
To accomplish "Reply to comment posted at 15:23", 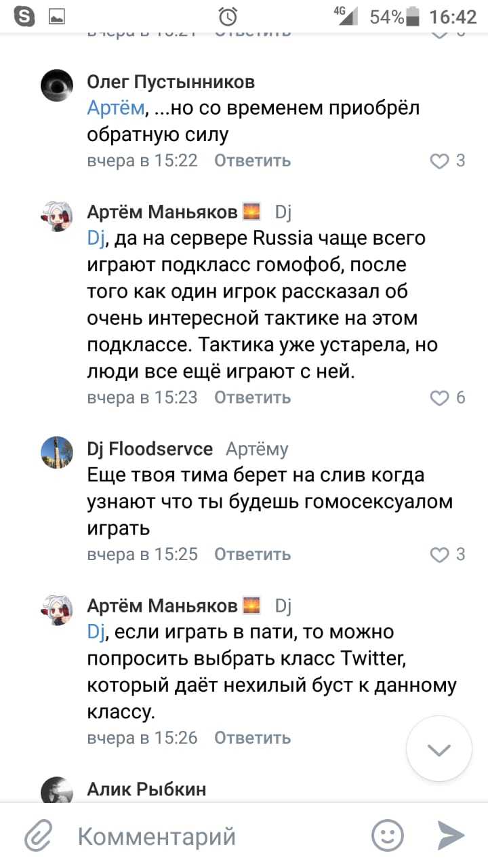I will coord(252,397).
